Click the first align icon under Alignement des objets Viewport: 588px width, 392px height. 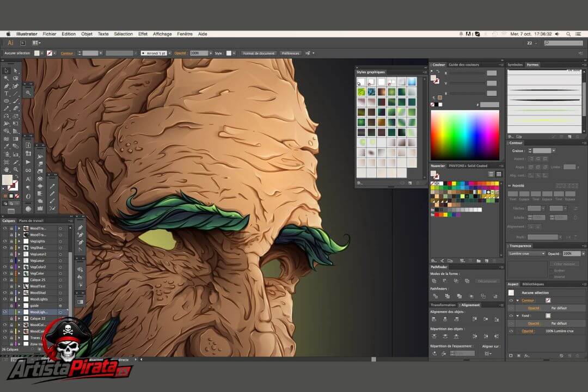tap(434, 319)
